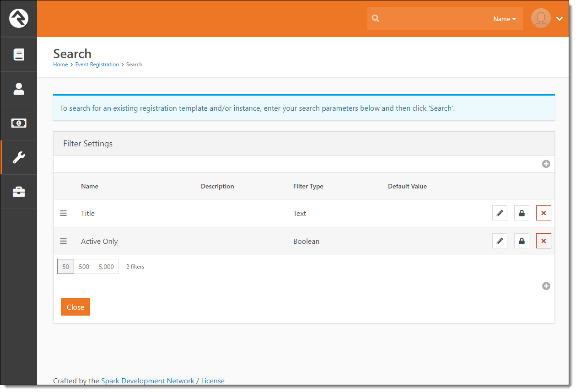Open the briefcase admin icon in sidebar
The height and width of the screenshot is (392, 576).
[x=19, y=192]
